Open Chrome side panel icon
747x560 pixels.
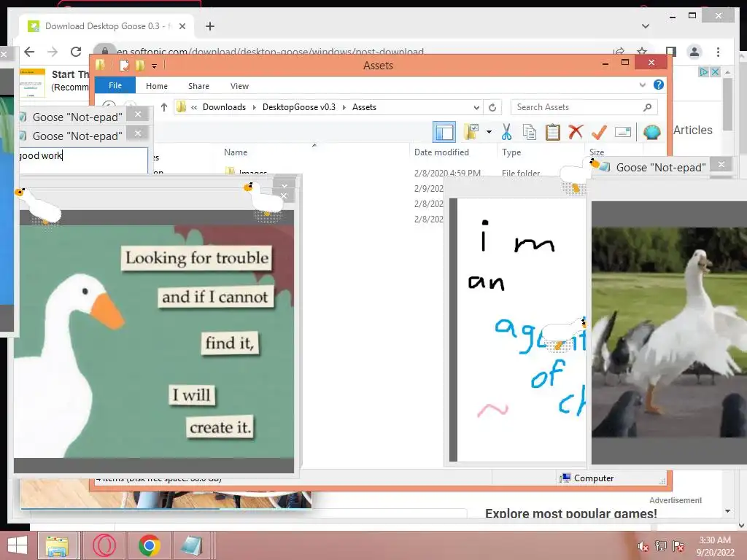671,52
